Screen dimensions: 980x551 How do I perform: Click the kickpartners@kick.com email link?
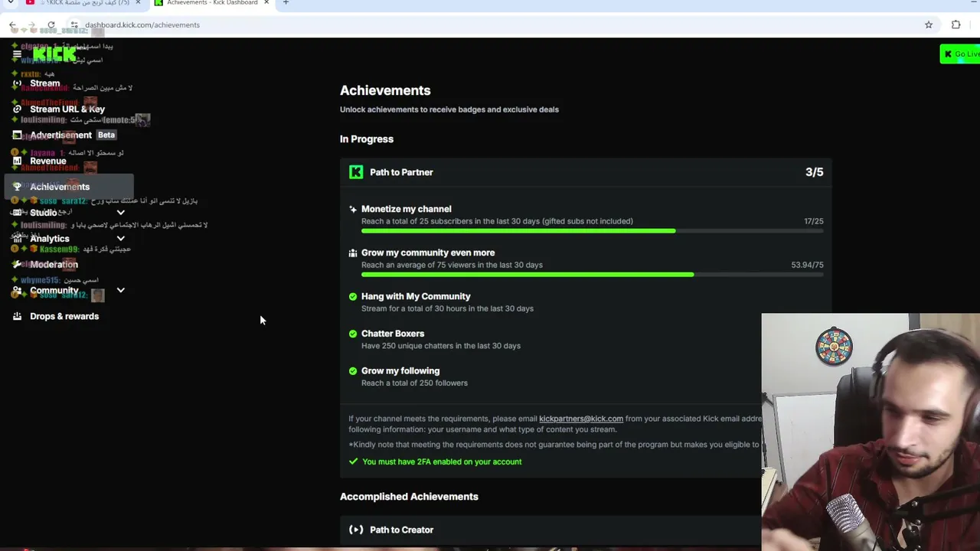tap(581, 419)
